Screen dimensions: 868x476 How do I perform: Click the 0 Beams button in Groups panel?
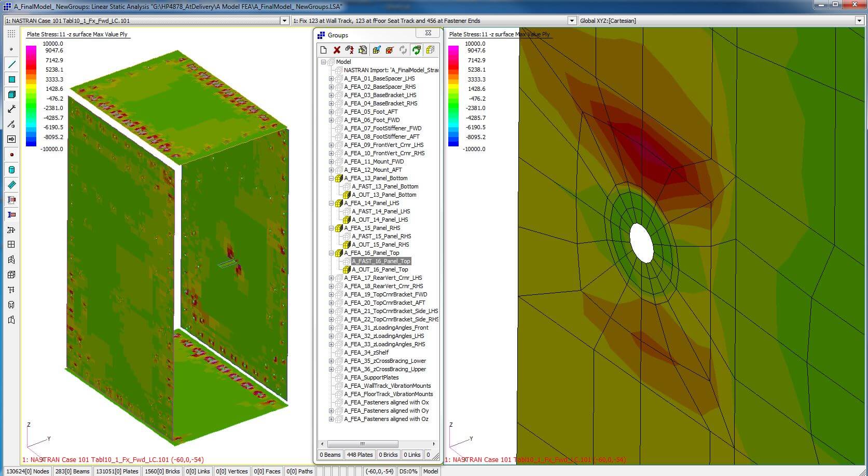point(330,455)
